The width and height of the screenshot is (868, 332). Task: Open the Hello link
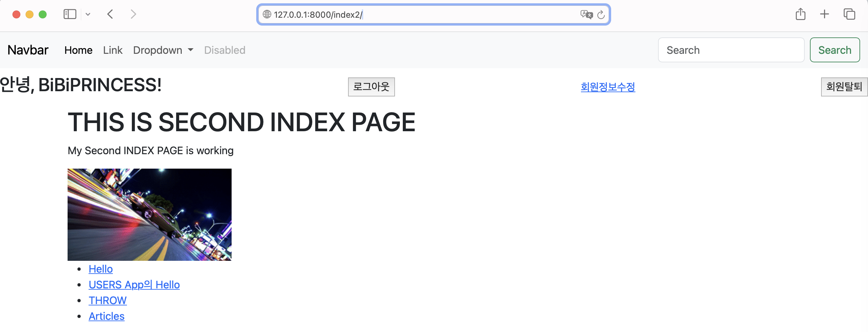[x=100, y=269]
